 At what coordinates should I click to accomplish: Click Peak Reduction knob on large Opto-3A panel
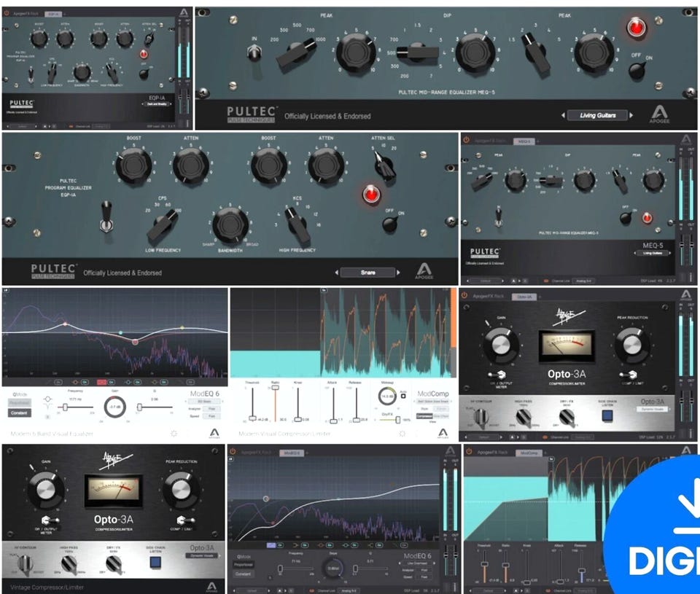180,491
